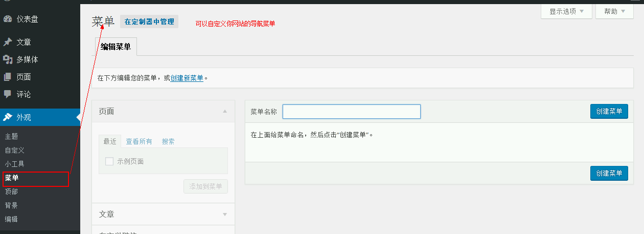
Task: Click the Posts pushpin icon
Action: [x=8, y=42]
